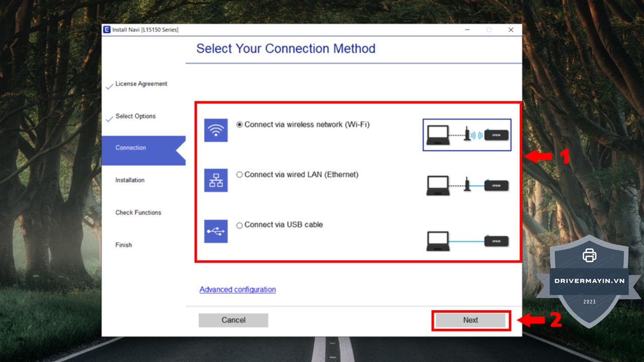Click the wired LAN network icon
This screenshot has height=362, width=644.
(x=216, y=180)
